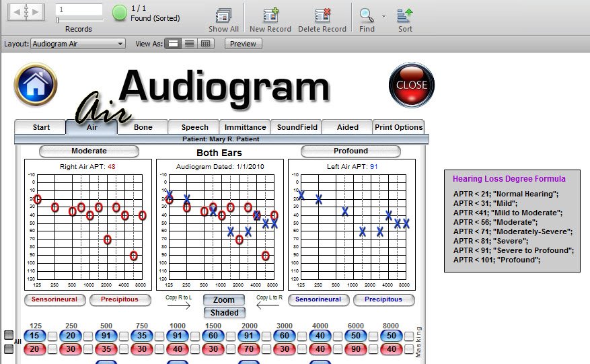590x364 pixels.
Task: Click the Show All records icon
Action: click(x=223, y=15)
